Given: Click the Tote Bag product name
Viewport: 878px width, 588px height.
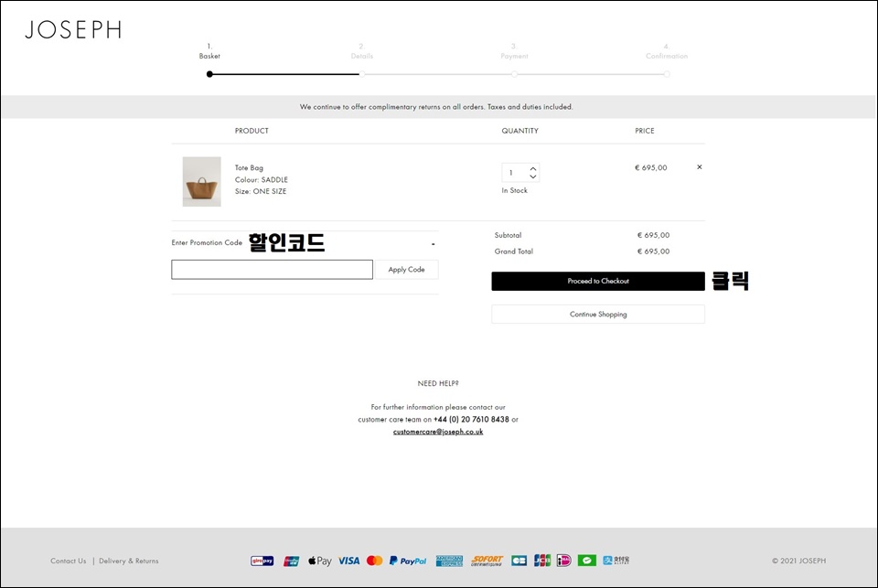Looking at the screenshot, I should pyautogui.click(x=249, y=167).
